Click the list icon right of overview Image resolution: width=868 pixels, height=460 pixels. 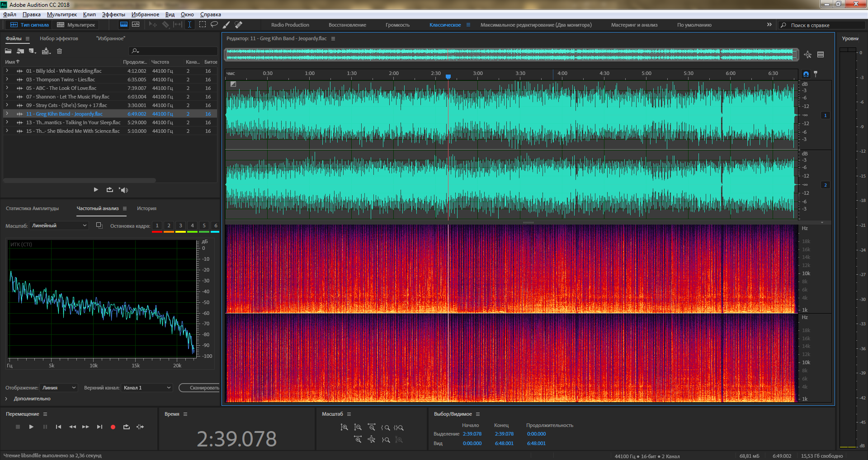click(821, 55)
